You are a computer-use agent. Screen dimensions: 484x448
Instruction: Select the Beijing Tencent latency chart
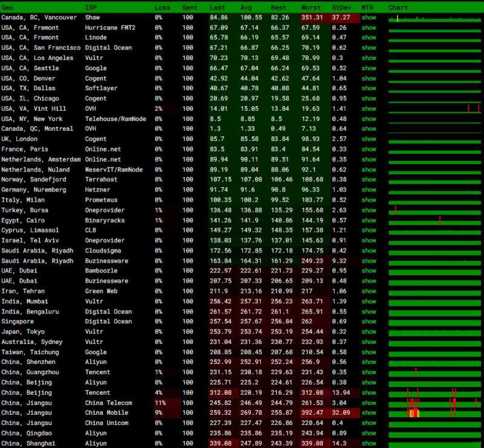click(434, 393)
